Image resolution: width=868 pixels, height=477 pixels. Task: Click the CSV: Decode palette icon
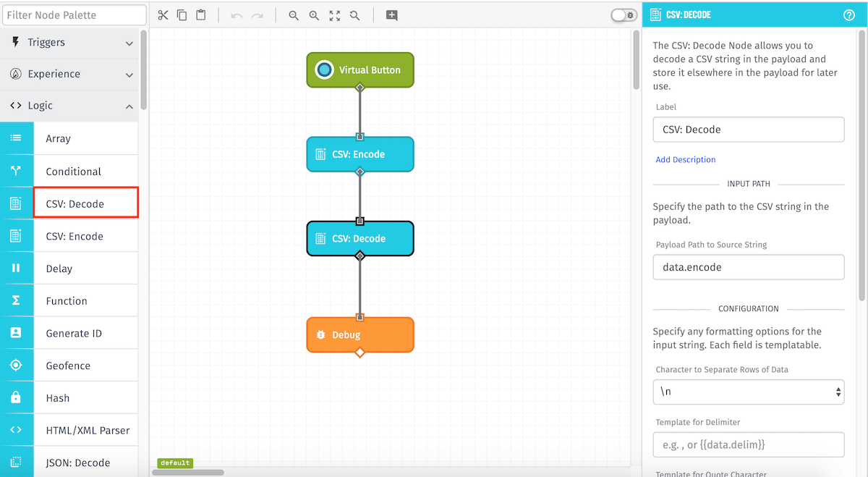[16, 203]
